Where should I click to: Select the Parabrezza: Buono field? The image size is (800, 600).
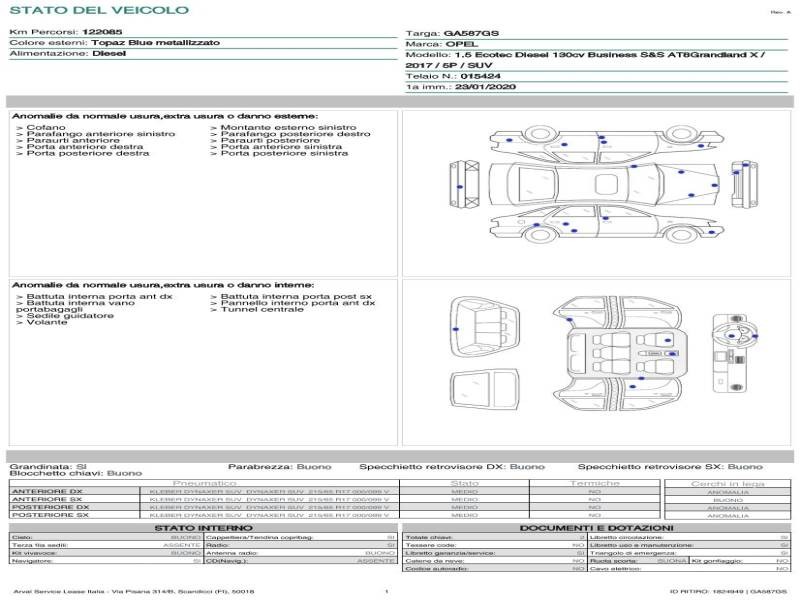pyautogui.click(x=280, y=466)
